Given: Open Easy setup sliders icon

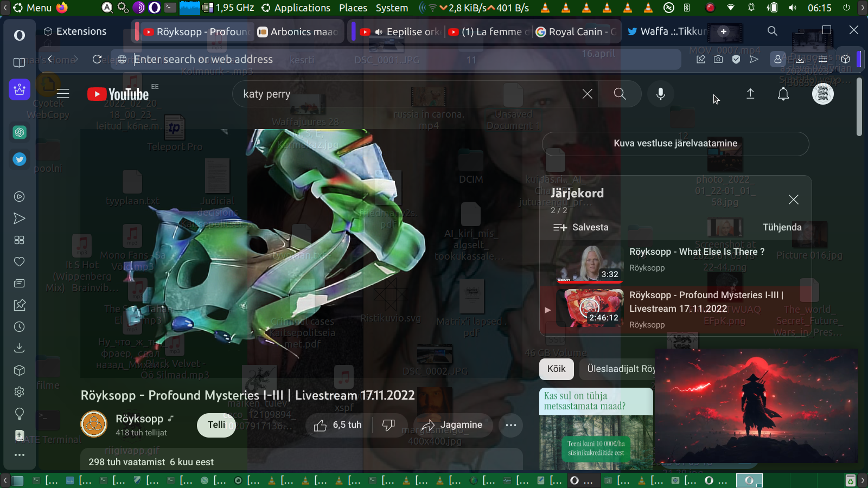Looking at the screenshot, I should point(822,59).
